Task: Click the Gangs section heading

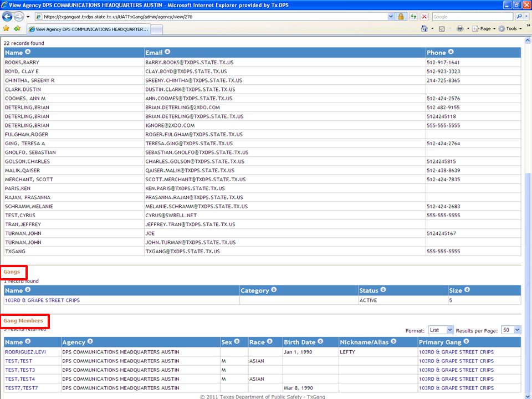Action: point(12,272)
